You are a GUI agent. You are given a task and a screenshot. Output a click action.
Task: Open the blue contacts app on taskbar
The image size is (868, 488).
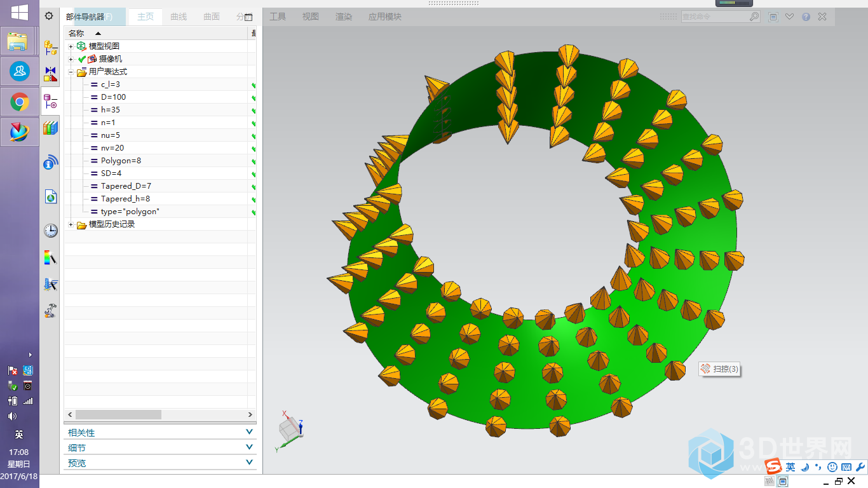[19, 72]
